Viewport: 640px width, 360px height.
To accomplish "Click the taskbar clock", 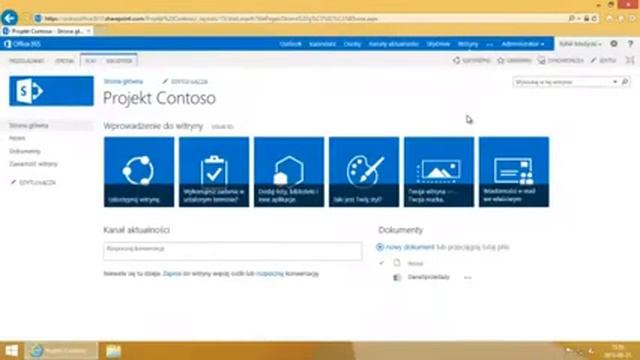I will (x=619, y=351).
